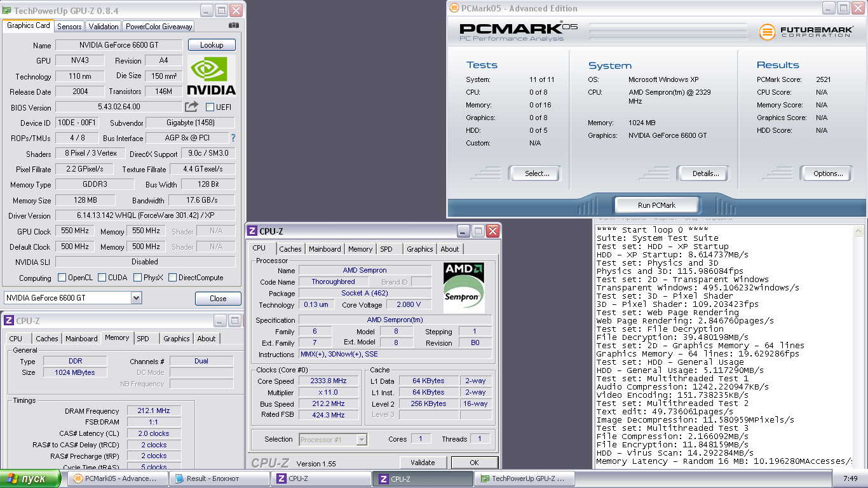The width and height of the screenshot is (868, 488).
Task: Click the Driver Version field in GPU-Z
Action: tap(145, 216)
